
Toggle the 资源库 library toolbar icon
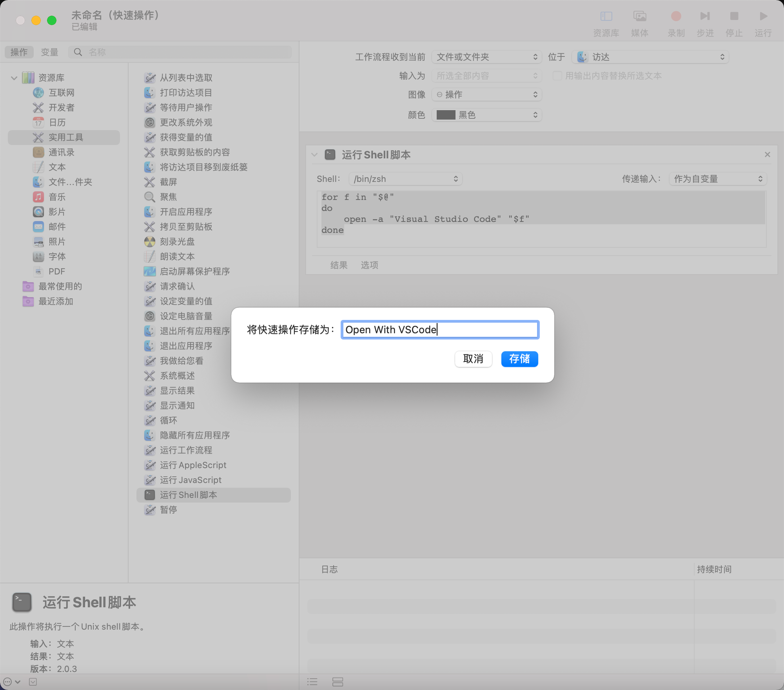(x=606, y=16)
